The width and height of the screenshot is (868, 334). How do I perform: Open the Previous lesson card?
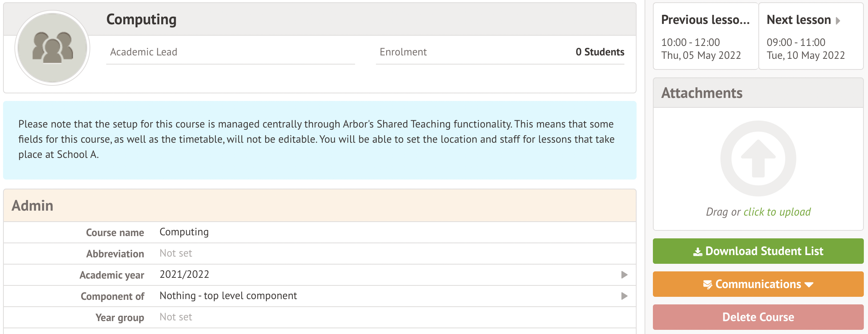coord(705,36)
